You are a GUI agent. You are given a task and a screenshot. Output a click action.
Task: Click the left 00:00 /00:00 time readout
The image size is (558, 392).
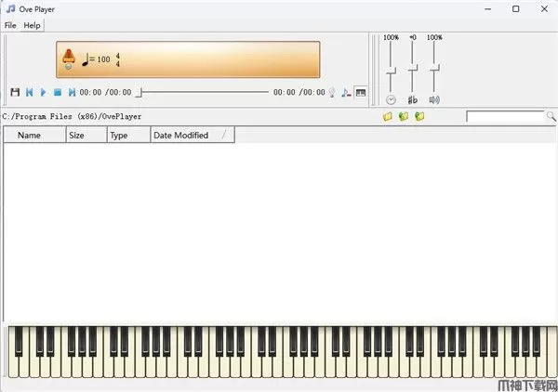coord(105,92)
